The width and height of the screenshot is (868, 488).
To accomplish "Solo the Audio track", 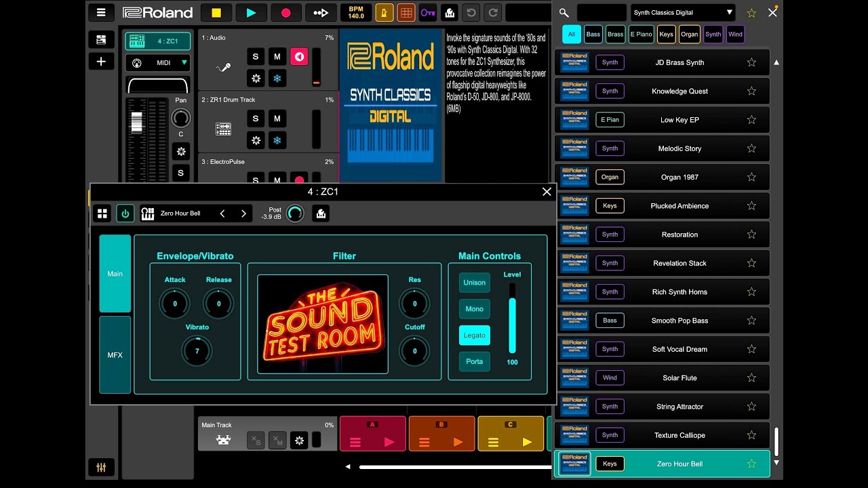I will 256,57.
